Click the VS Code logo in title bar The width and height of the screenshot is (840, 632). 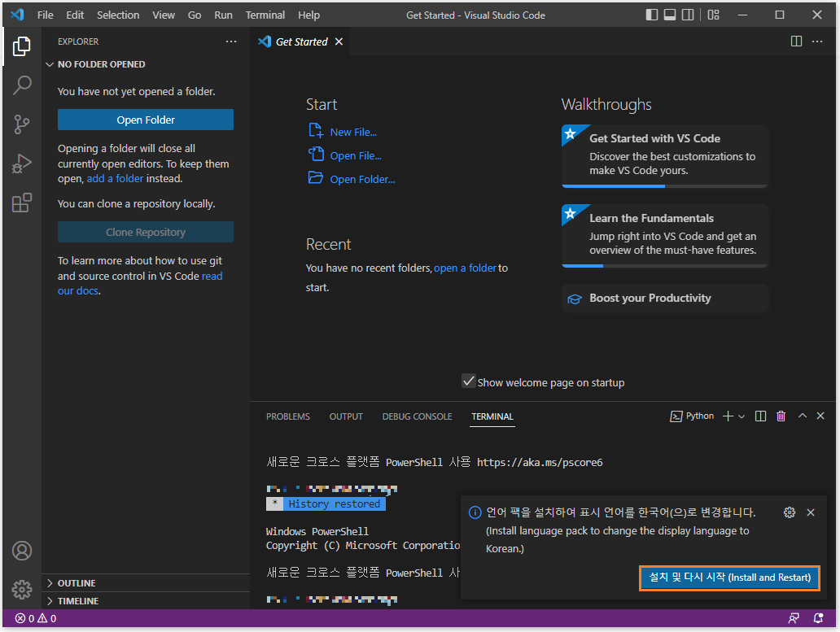click(18, 15)
